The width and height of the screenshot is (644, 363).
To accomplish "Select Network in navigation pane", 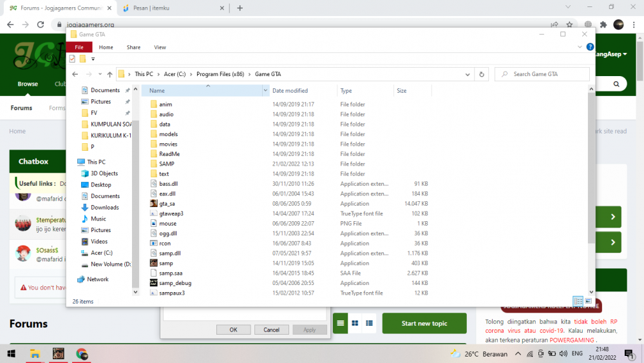I will pos(98,279).
